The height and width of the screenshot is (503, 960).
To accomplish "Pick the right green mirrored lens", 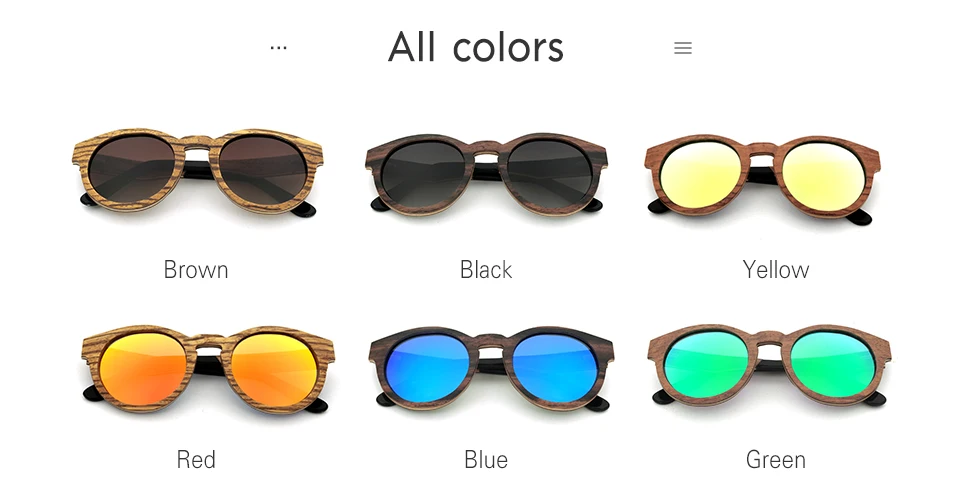I will [x=832, y=365].
